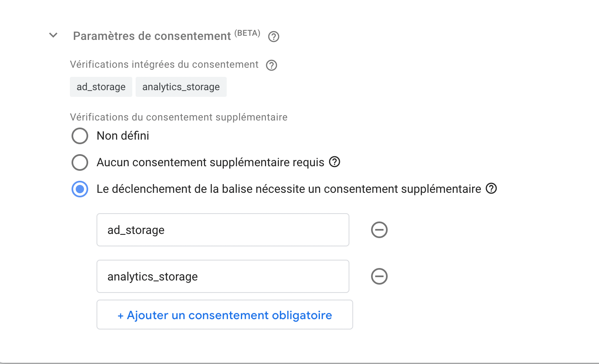This screenshot has width=599, height=364.
Task: Click the Le déclenchement de la balise label text
Action: pyautogui.click(x=289, y=189)
